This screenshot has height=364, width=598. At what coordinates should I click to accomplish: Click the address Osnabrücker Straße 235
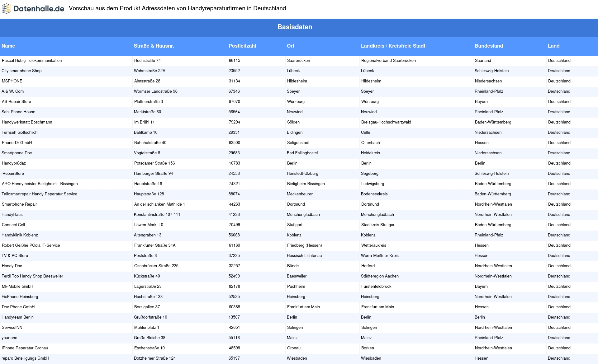pyautogui.click(x=156, y=266)
